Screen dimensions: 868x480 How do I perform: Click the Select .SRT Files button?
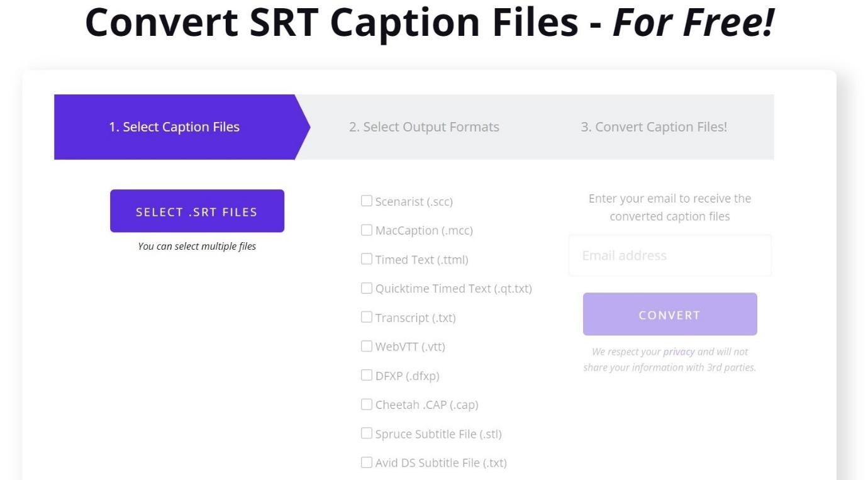pyautogui.click(x=197, y=211)
